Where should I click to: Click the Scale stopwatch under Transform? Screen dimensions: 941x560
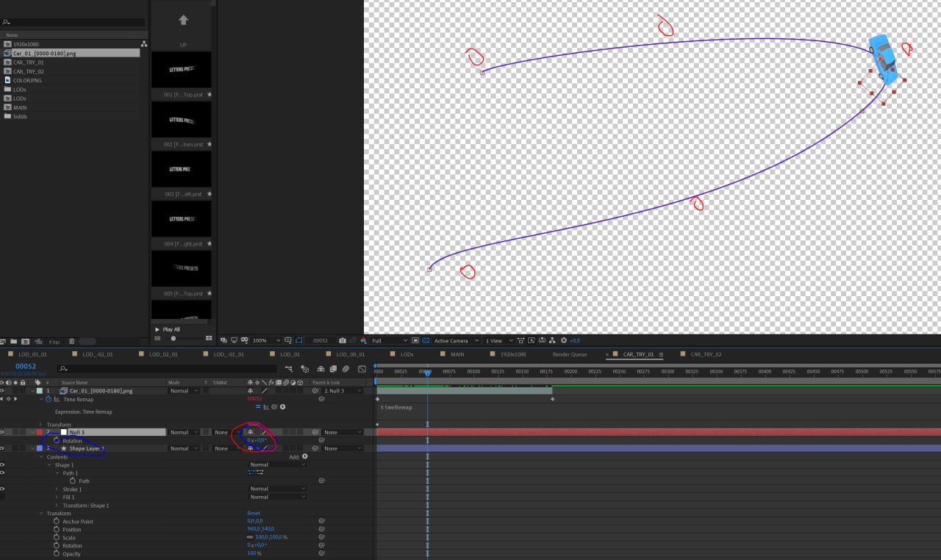(57, 537)
